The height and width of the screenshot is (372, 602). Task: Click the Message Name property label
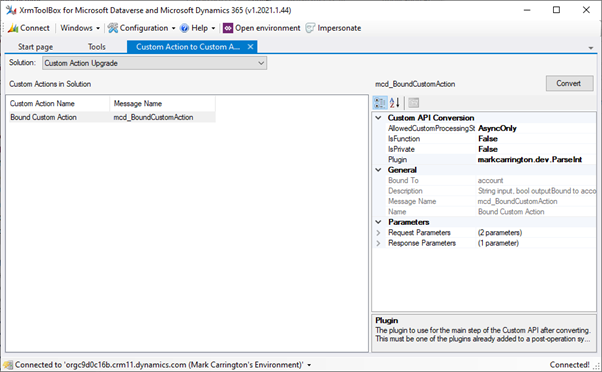(412, 201)
